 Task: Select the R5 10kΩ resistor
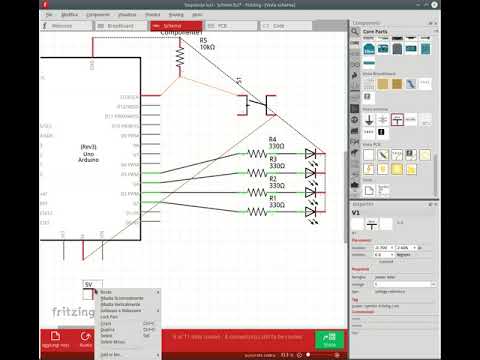[180, 57]
